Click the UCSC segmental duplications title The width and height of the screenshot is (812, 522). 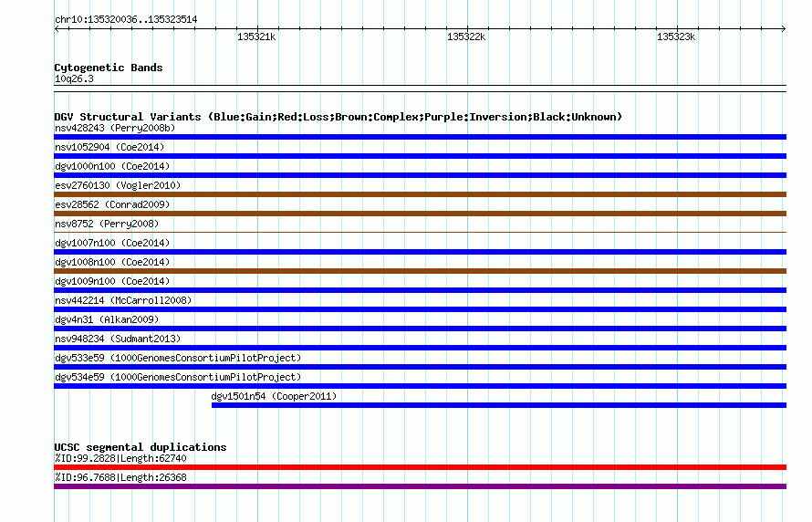[141, 447]
